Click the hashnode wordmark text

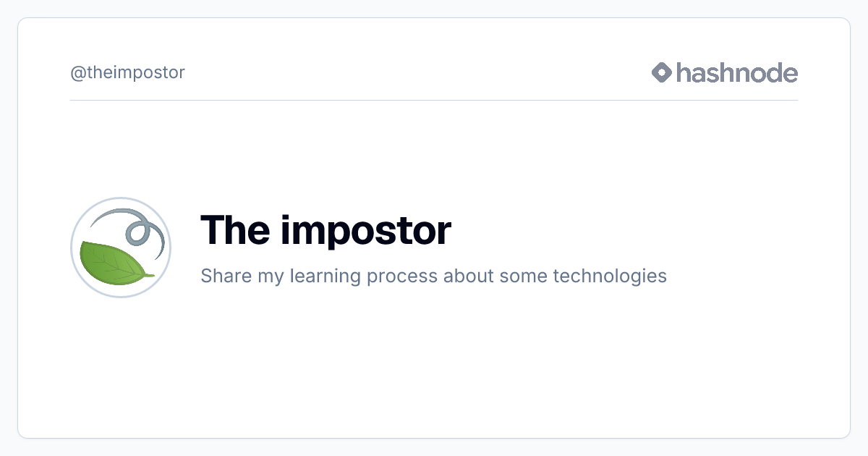coord(737,72)
